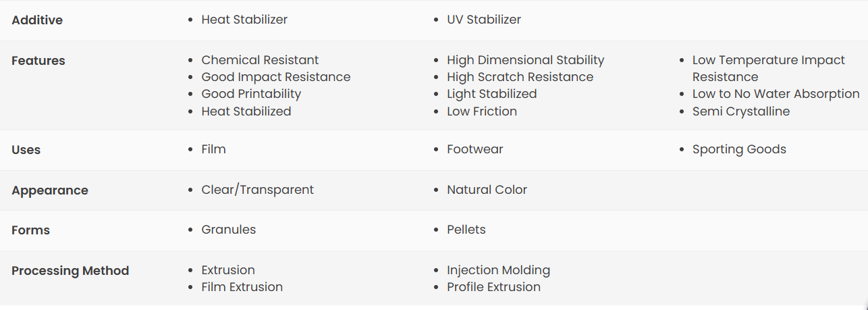The height and width of the screenshot is (310, 868).
Task: Click High Scratch Resistance text
Action: click(x=520, y=77)
